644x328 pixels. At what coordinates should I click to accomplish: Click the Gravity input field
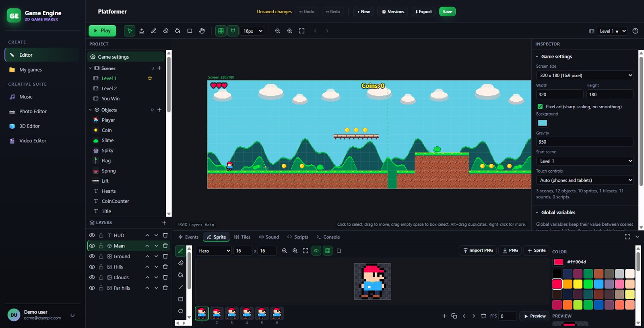(x=585, y=142)
